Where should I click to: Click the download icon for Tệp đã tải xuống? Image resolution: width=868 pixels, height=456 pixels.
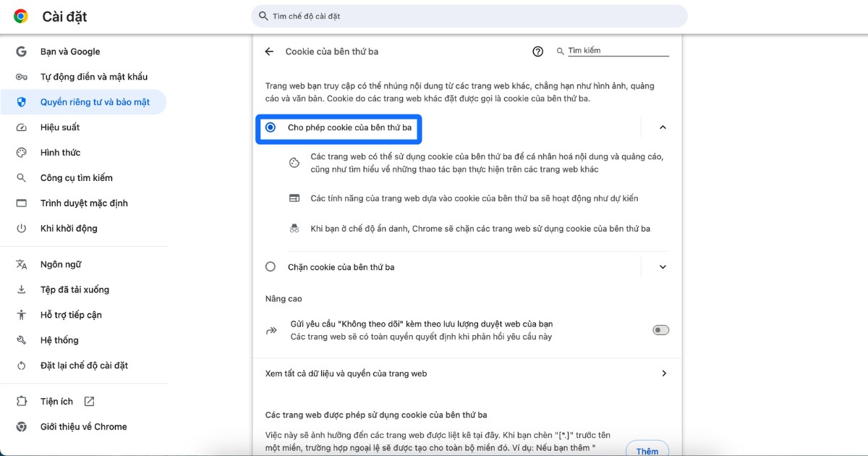pyautogui.click(x=20, y=289)
